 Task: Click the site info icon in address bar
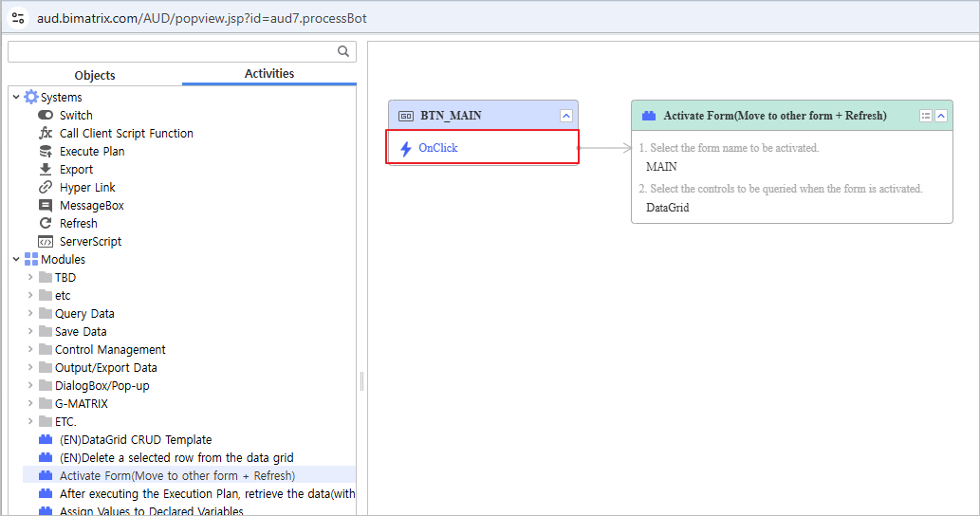click(x=18, y=18)
